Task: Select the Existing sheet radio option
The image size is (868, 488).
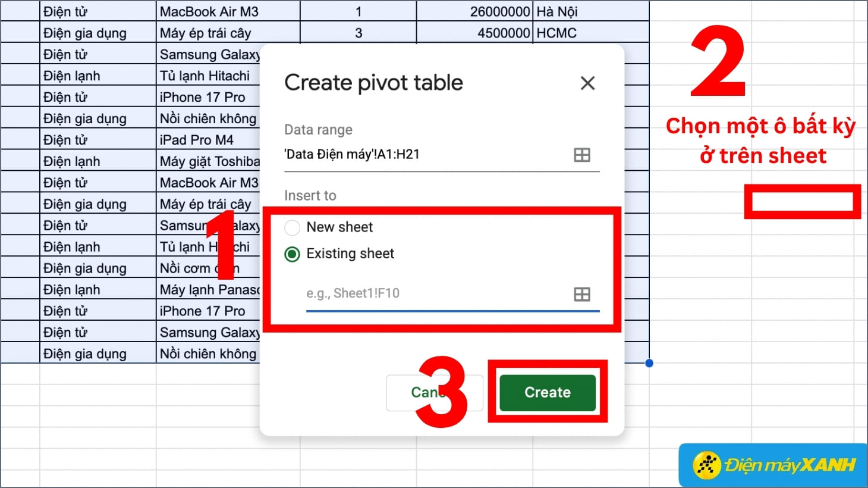Action: pyautogui.click(x=292, y=254)
